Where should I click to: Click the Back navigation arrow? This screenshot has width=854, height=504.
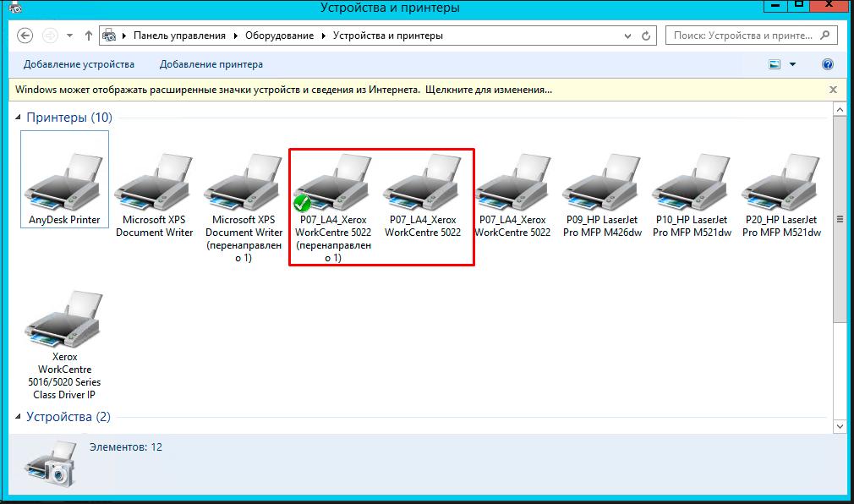point(25,36)
